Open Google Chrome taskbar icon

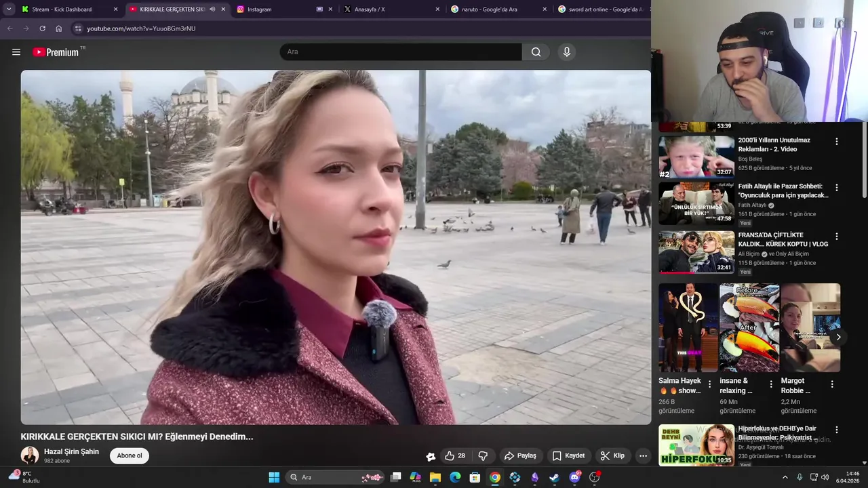[x=495, y=477]
